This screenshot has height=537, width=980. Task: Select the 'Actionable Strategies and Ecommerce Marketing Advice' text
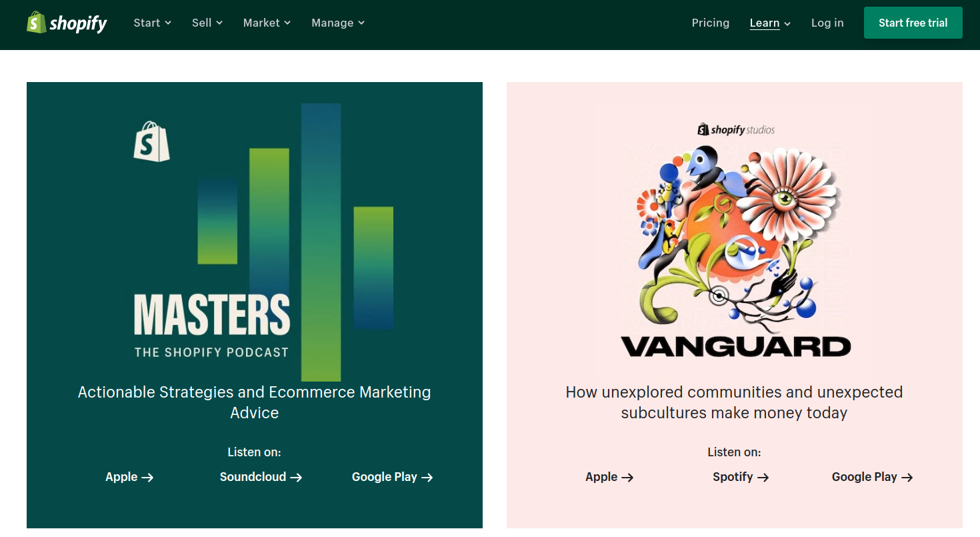click(x=255, y=402)
